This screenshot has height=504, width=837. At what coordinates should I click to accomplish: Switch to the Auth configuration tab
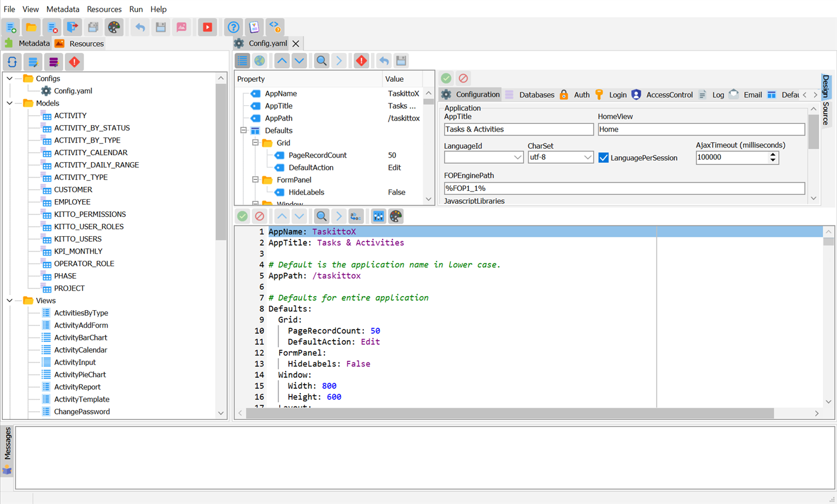click(x=575, y=95)
